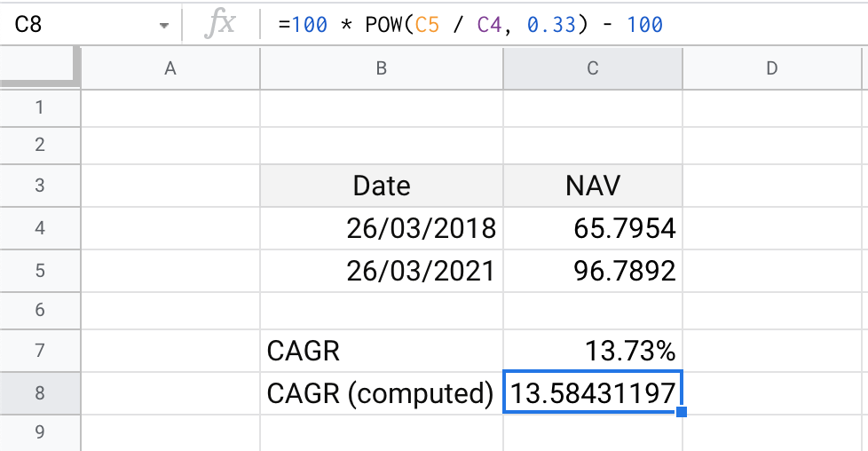This screenshot has height=451, width=868.
Task: Select empty cell A7
Action: [x=170, y=350]
